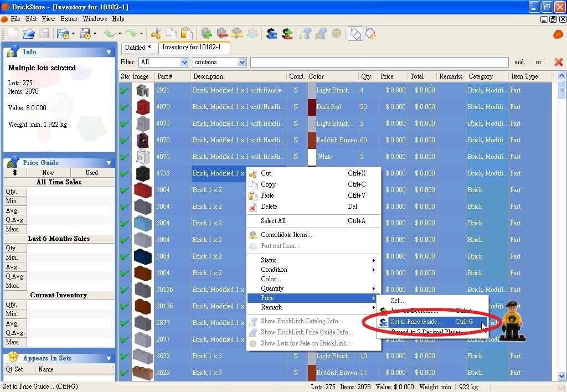Image resolution: width=567 pixels, height=392 pixels.
Task: Click the Import icon dropdown arrow
Action: click(x=74, y=34)
